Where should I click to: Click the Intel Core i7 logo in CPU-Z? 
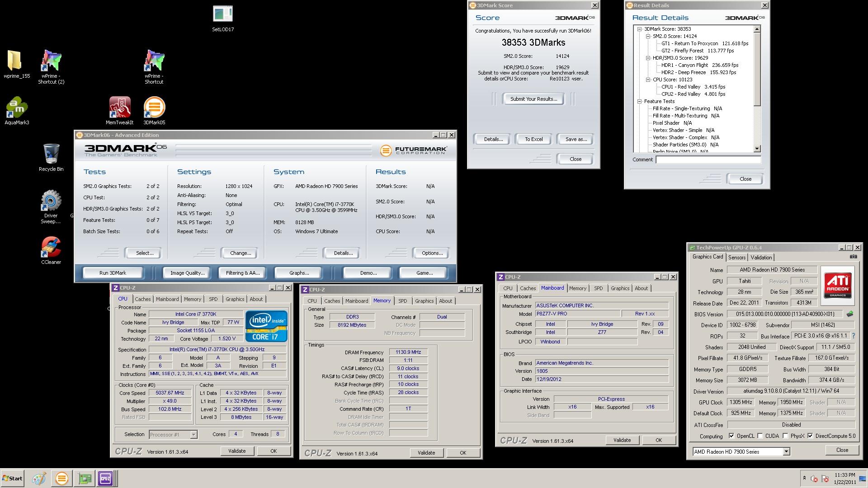tap(266, 326)
